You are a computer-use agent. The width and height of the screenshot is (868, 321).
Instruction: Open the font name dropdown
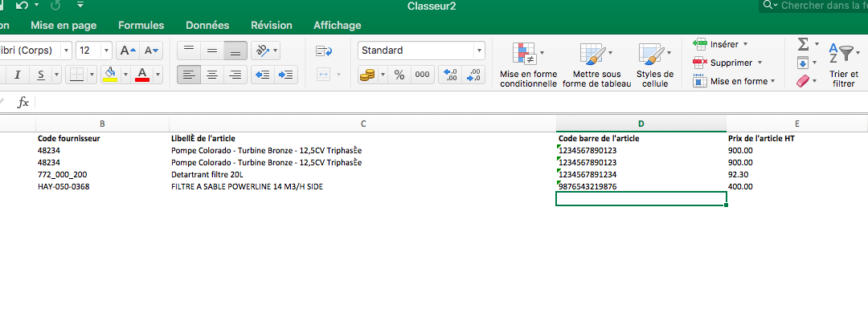(67, 51)
